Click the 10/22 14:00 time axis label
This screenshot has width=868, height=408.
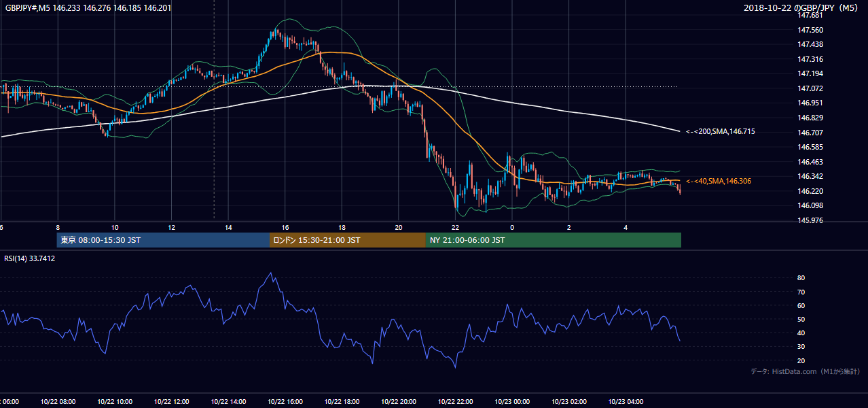(228, 402)
